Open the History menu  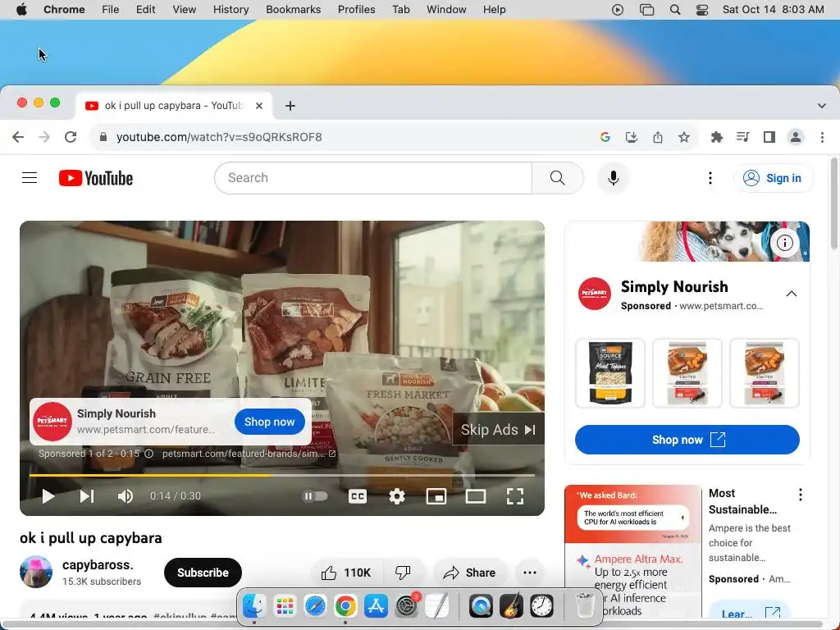(231, 10)
